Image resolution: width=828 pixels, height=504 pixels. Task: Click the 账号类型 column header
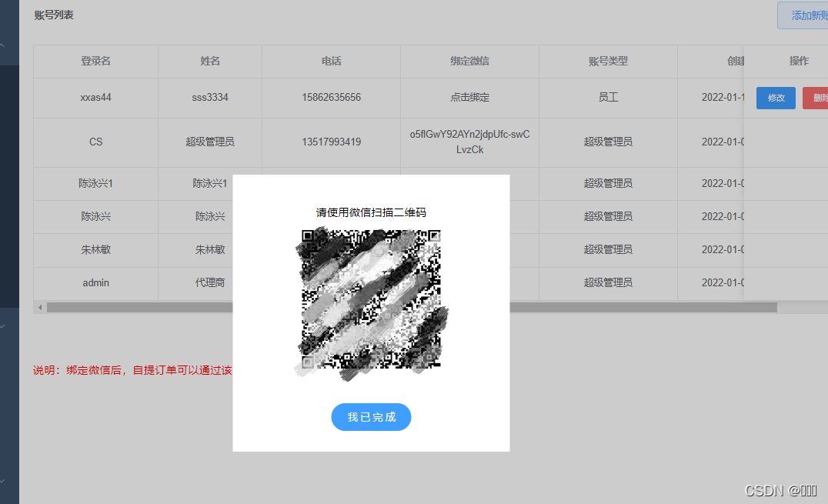(609, 61)
